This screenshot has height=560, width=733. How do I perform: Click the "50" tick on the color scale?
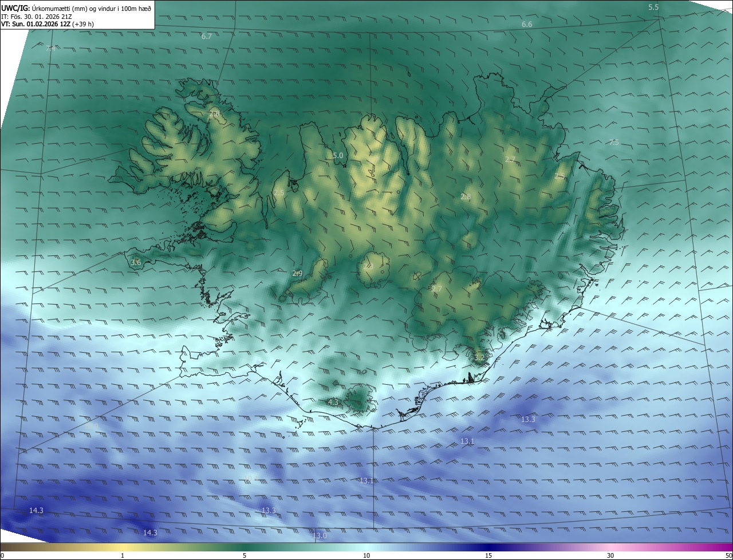tap(728, 555)
